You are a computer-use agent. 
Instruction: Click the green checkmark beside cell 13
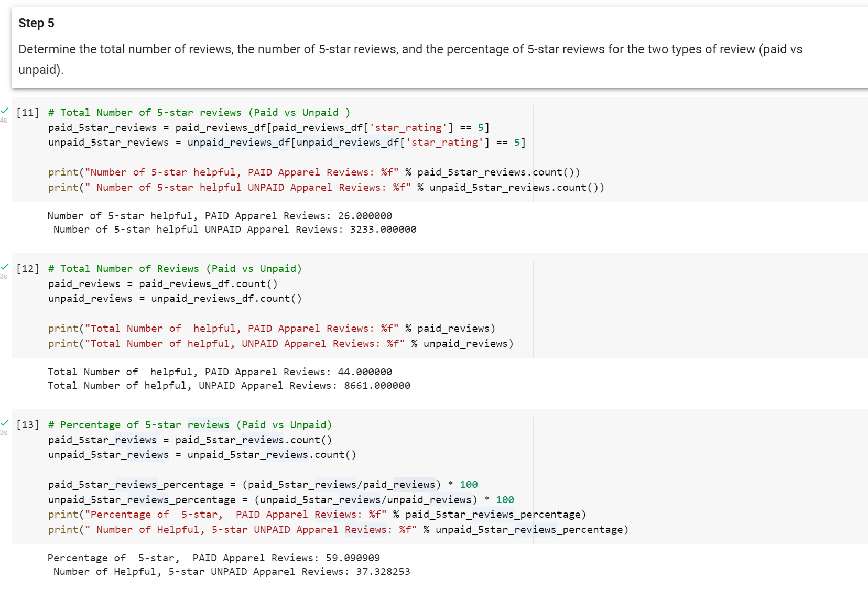(x=5, y=422)
